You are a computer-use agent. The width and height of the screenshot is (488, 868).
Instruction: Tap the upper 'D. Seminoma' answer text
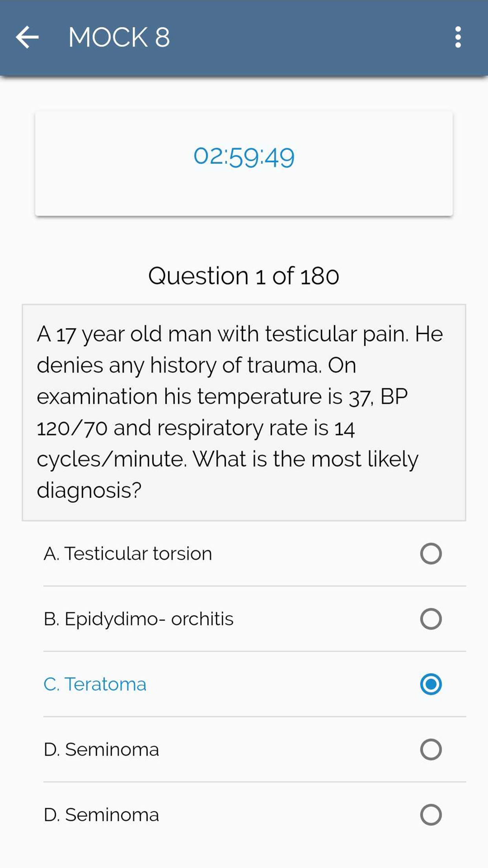(x=101, y=749)
